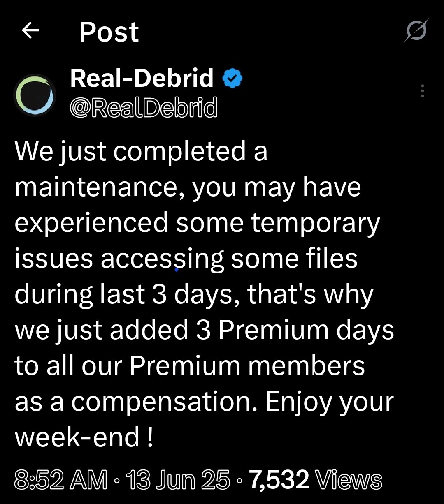Click "We just completed a" opening line
Image resolution: width=444 pixels, height=504 pixels.
[x=141, y=151]
